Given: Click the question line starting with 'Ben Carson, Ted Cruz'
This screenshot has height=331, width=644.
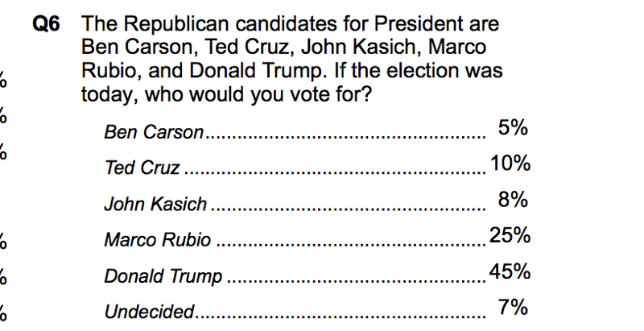Looking at the screenshot, I should [x=284, y=48].
